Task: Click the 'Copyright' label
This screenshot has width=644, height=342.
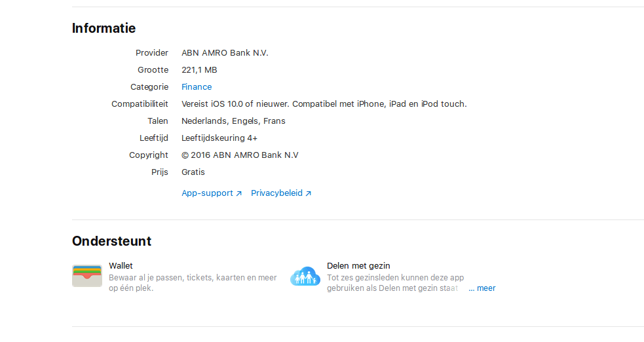Action: 149,155
